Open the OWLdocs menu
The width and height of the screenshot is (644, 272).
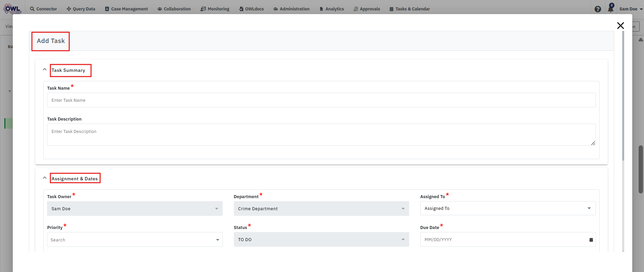[251, 9]
